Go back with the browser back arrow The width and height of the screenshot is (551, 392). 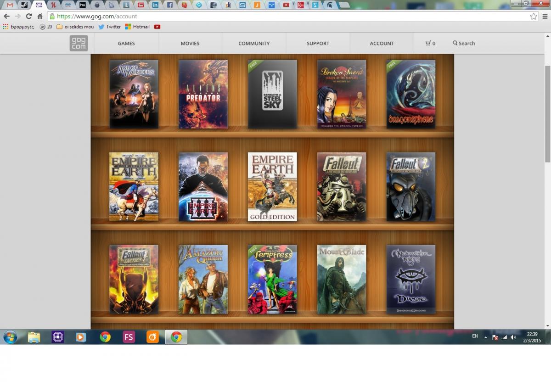[6, 16]
